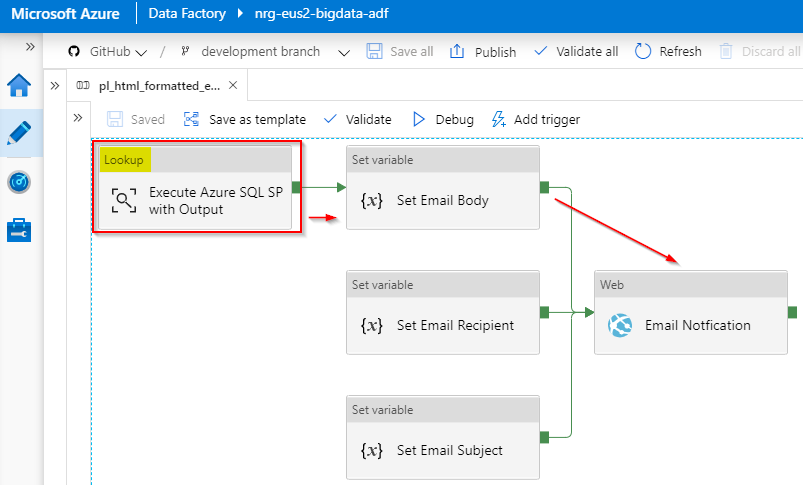Open the Author pencil icon in sidebar
The image size is (803, 485).
pos(19,133)
